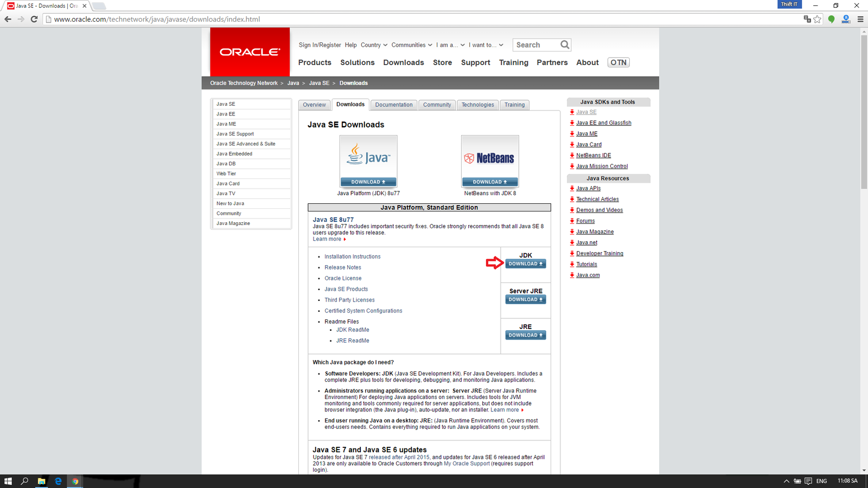This screenshot has width=868, height=488.
Task: Open the Oracle License link
Action: [x=343, y=278]
